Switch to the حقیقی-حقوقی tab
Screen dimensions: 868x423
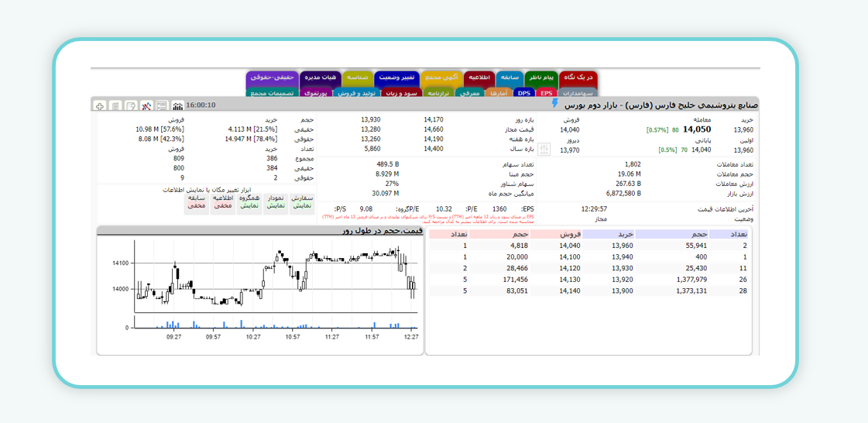point(272,77)
